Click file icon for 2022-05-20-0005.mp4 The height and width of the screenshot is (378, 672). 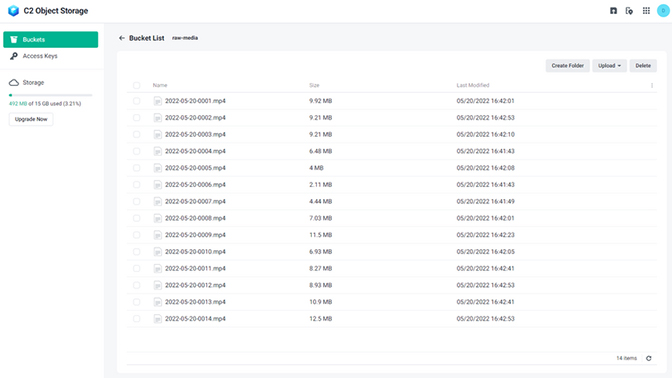click(158, 168)
